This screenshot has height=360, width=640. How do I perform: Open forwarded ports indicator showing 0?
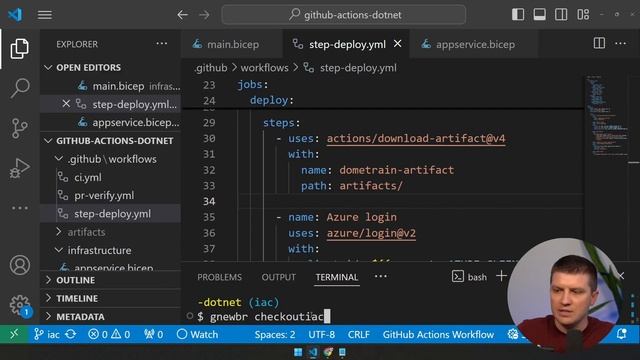(x=153, y=334)
